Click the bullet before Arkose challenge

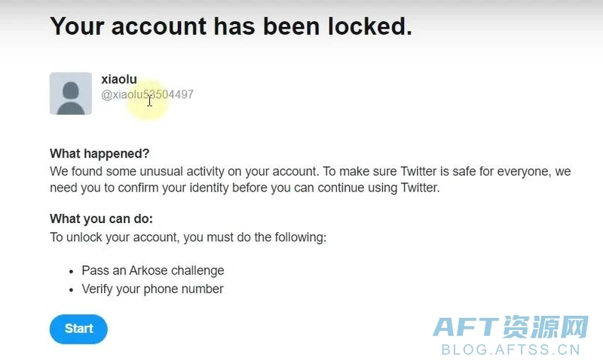71,272
